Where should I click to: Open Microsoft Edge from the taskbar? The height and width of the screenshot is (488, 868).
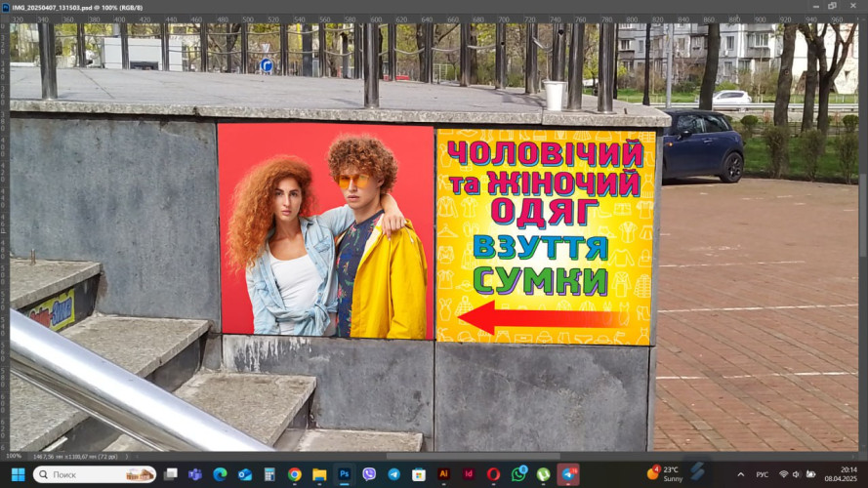tap(220, 474)
